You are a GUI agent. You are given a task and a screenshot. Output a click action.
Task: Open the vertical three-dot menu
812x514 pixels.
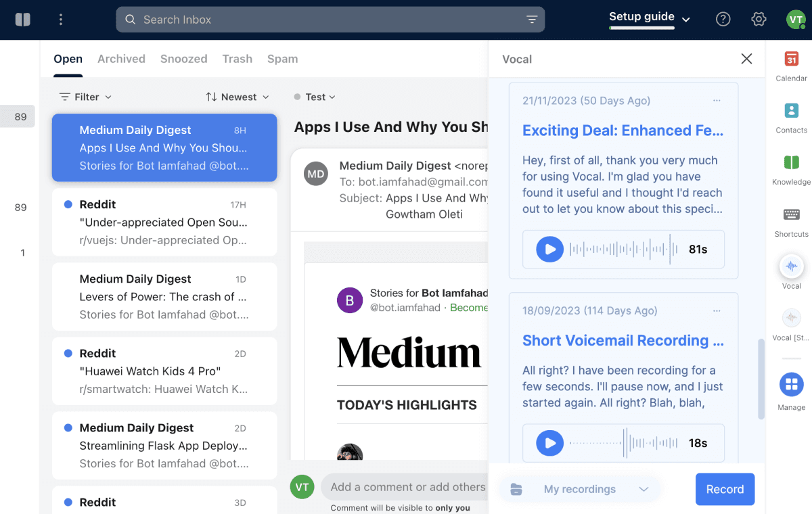(x=61, y=20)
